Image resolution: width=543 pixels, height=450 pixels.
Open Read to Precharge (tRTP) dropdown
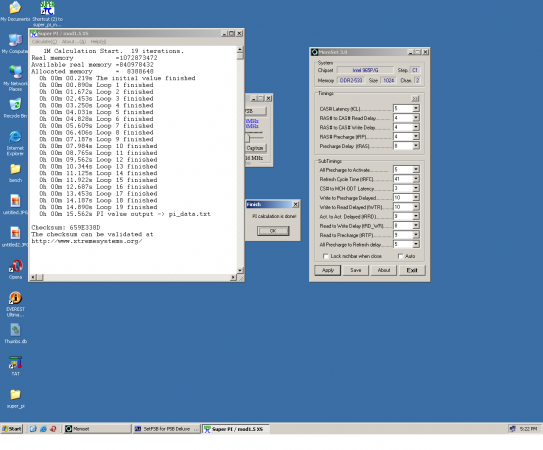(416, 235)
